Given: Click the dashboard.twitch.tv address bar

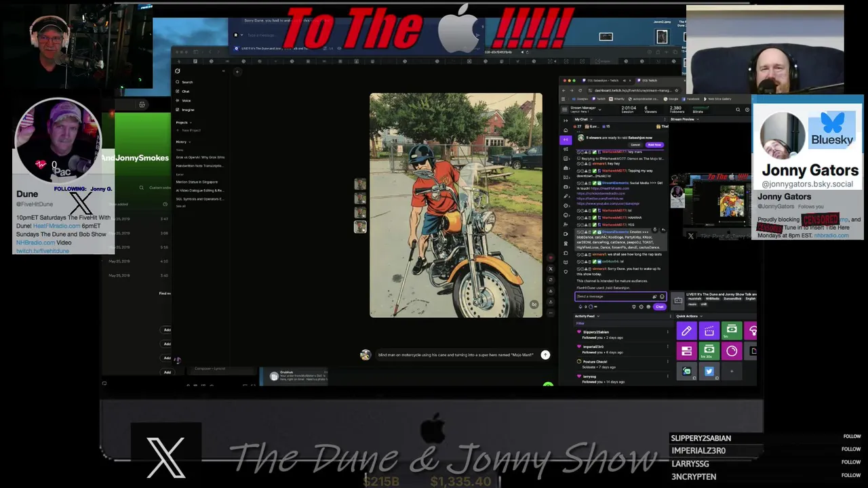Looking at the screenshot, I should point(633,90).
